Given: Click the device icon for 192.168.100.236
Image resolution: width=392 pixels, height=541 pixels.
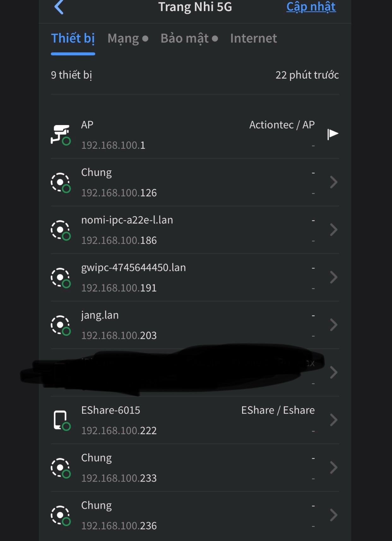Looking at the screenshot, I should [61, 515].
